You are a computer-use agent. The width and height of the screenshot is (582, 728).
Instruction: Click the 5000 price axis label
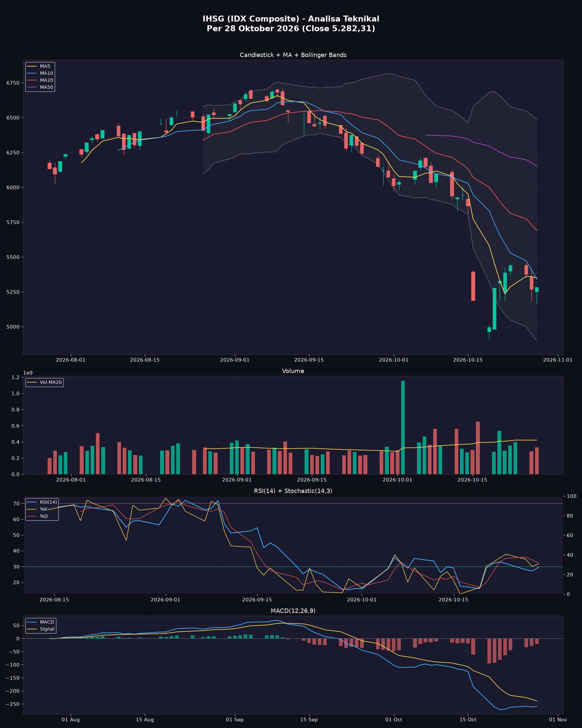pyautogui.click(x=13, y=327)
